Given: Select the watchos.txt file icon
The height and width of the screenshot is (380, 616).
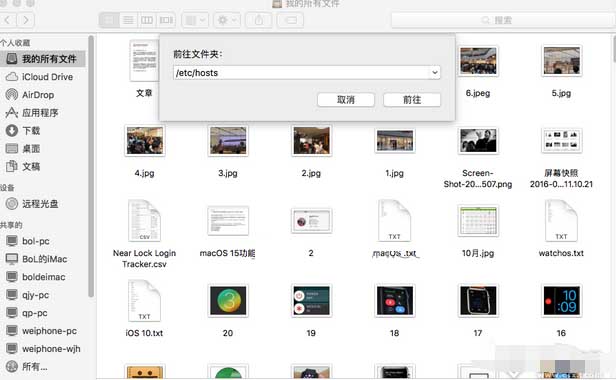Looking at the screenshot, I should 561,221.
